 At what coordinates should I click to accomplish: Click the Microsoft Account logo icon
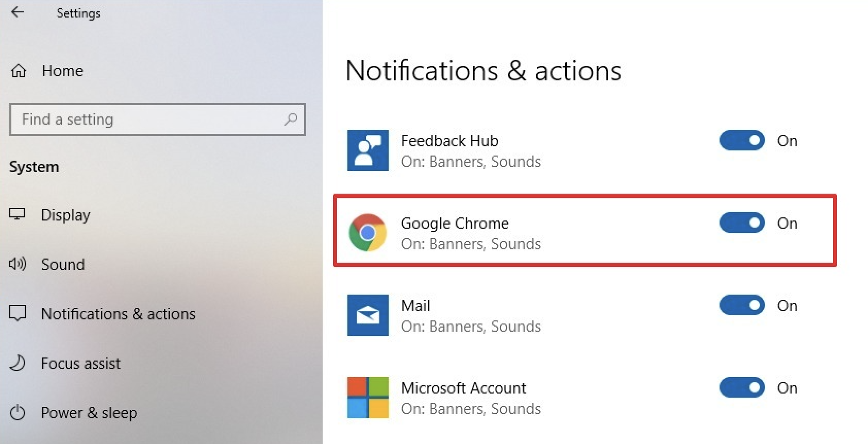click(368, 398)
